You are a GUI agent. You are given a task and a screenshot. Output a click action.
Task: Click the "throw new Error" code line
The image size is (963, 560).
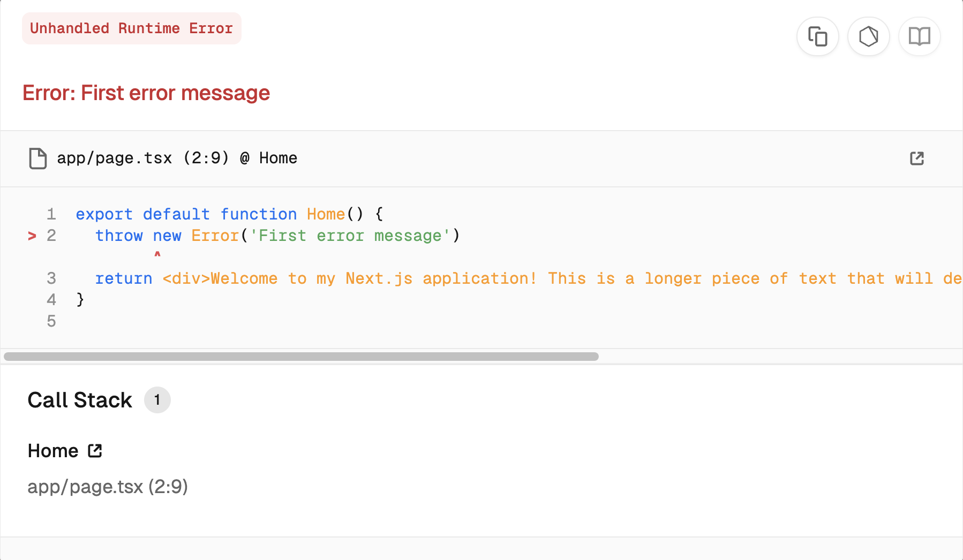277,236
